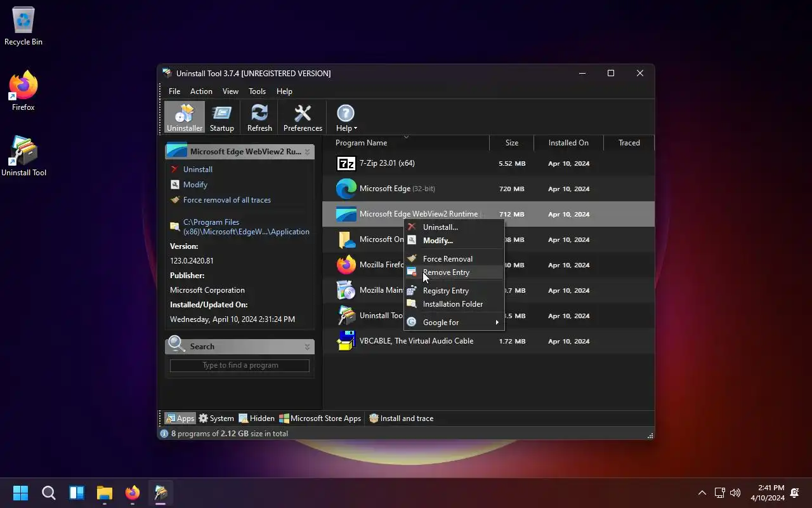Click the VBCABLE program icon

click(346, 341)
